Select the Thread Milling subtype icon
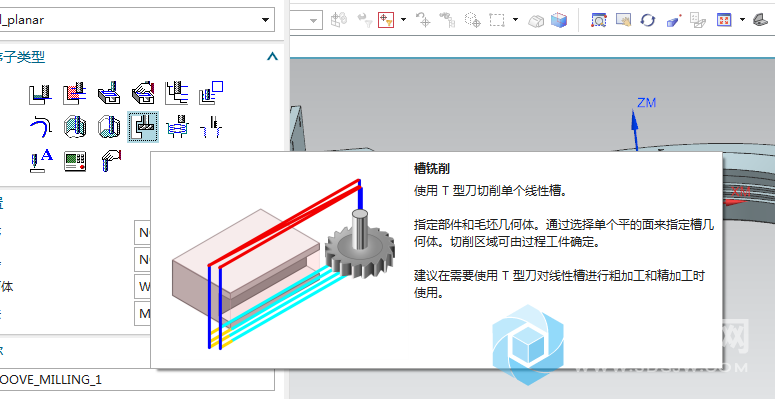The height and width of the screenshot is (399, 775). pyautogui.click(x=211, y=127)
